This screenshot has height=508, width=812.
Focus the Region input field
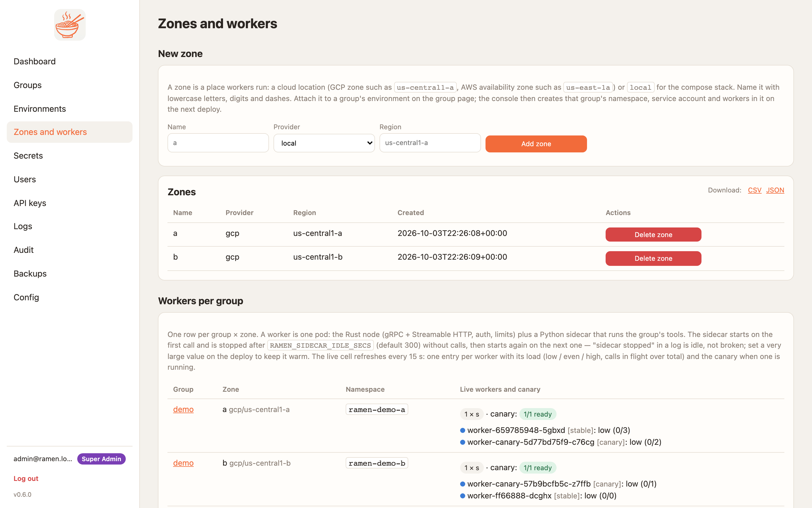point(430,143)
